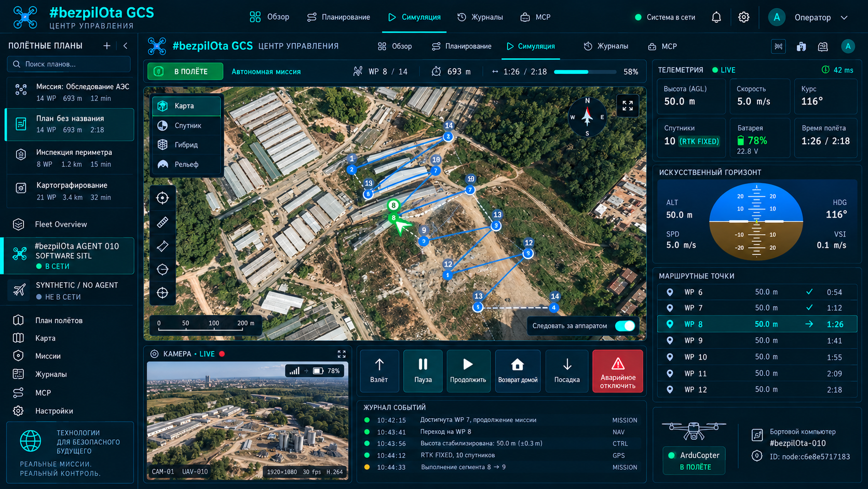This screenshot has height=489, width=868.
Task: Continue the mission (Продолжить)
Action: click(x=468, y=371)
